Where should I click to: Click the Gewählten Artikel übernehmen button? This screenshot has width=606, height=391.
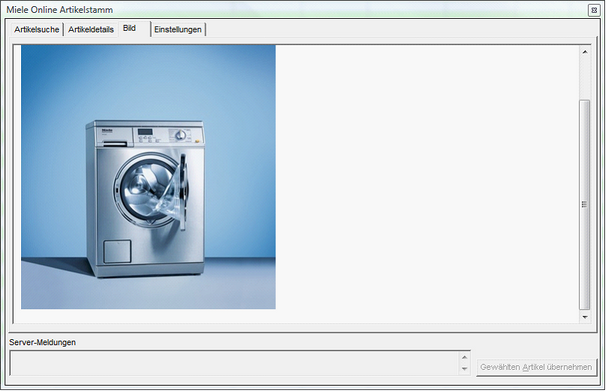tap(536, 367)
